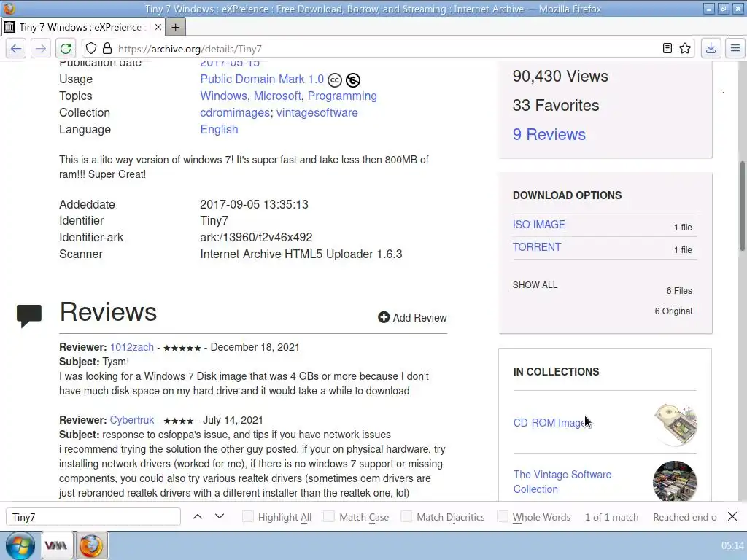Click the CD-ROM Images thumbnail
747x560 pixels.
[675, 424]
